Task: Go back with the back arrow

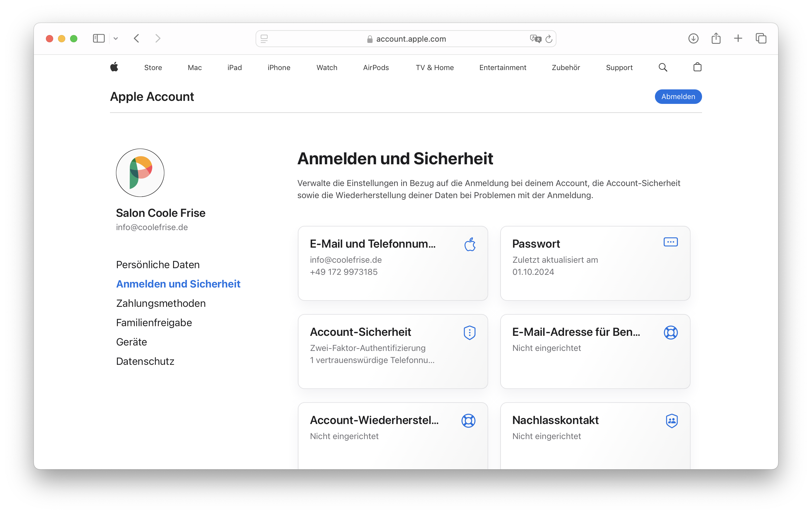Action: coord(137,38)
